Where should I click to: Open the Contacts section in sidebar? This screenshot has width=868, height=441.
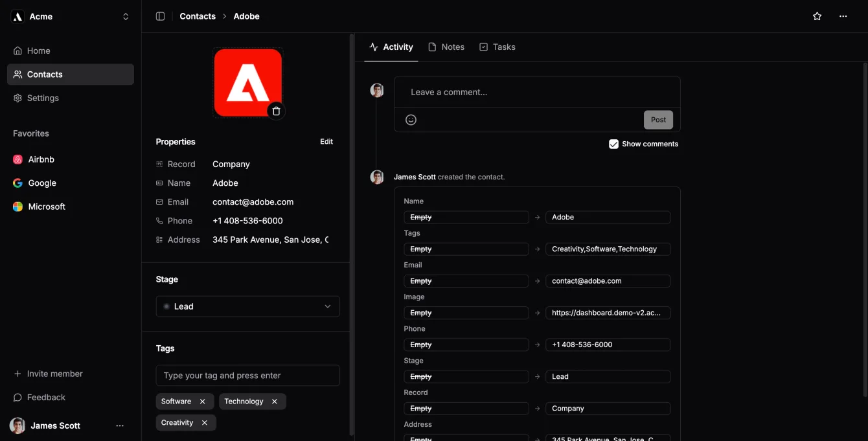pyautogui.click(x=45, y=74)
